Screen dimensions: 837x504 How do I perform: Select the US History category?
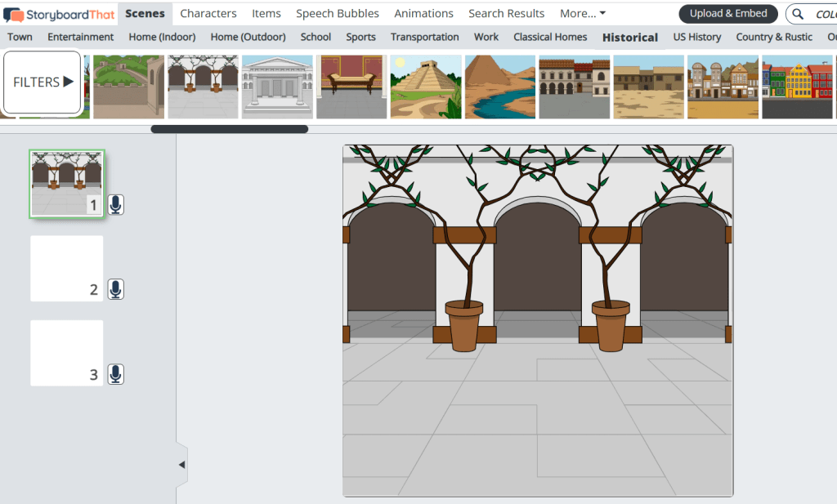[696, 37]
